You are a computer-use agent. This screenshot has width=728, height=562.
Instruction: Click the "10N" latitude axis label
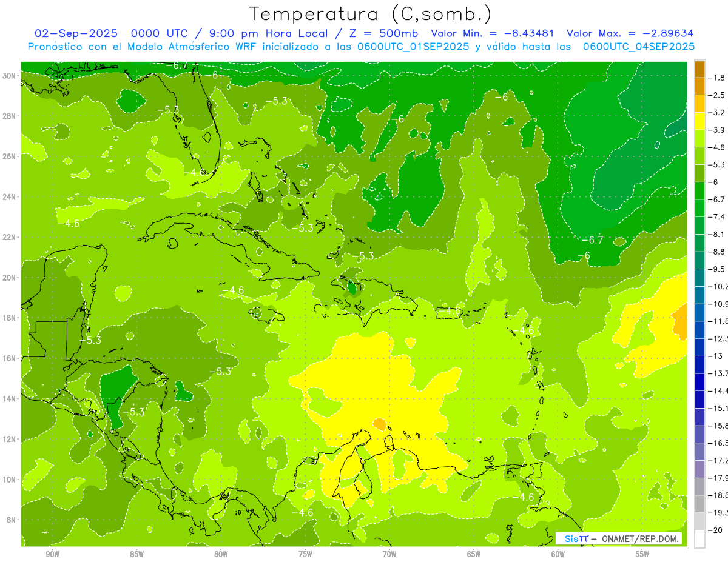tap(10, 480)
